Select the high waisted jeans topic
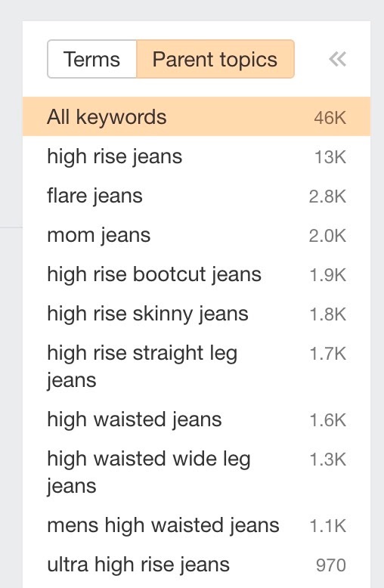 point(197,419)
